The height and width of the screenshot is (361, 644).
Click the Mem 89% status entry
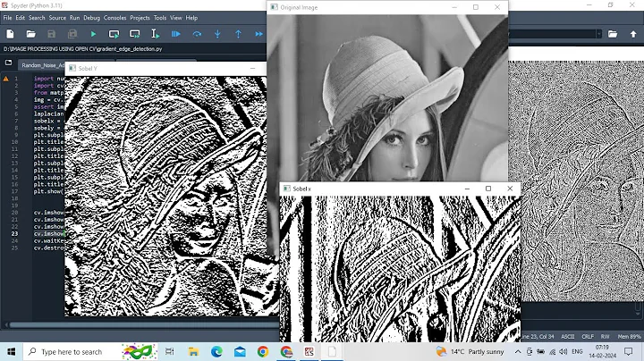pyautogui.click(x=629, y=336)
